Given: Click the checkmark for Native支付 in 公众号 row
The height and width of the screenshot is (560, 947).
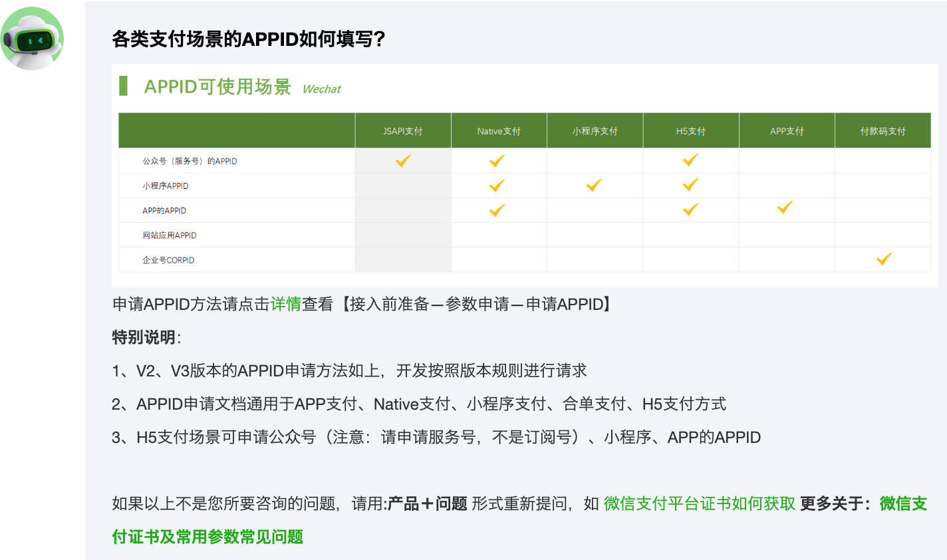Looking at the screenshot, I should point(497,160).
